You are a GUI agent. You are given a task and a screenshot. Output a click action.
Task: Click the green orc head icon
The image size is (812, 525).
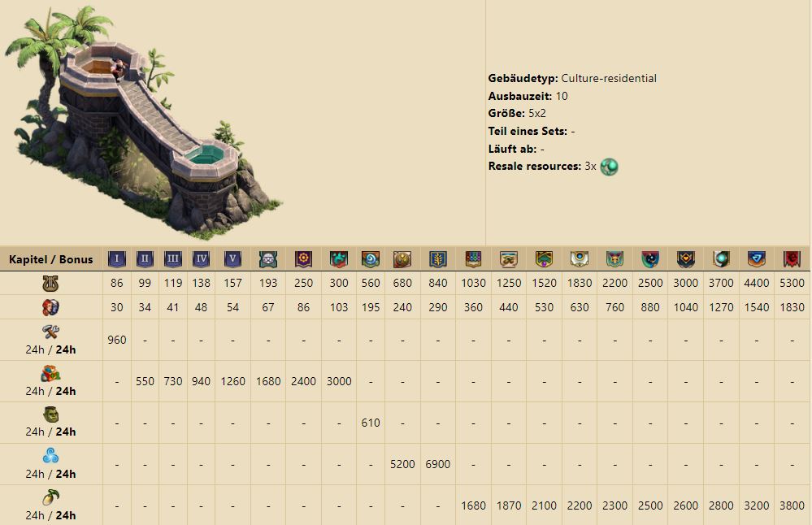point(51,414)
